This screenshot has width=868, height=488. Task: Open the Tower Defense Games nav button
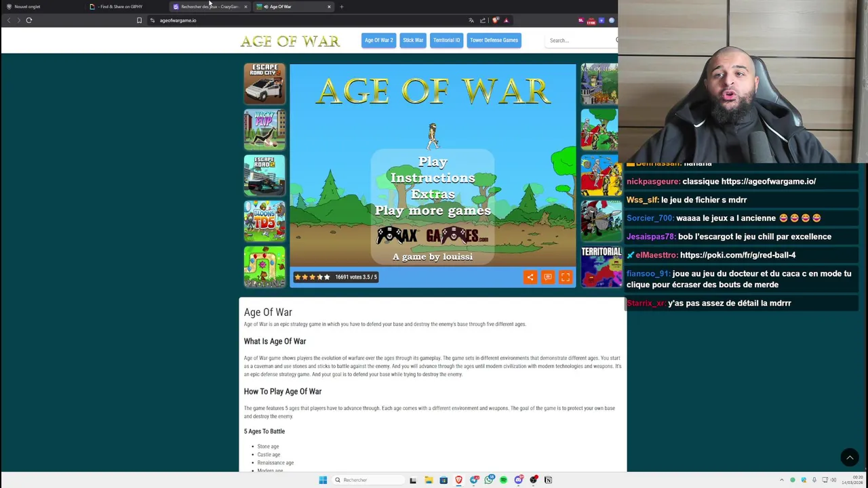pyautogui.click(x=494, y=40)
